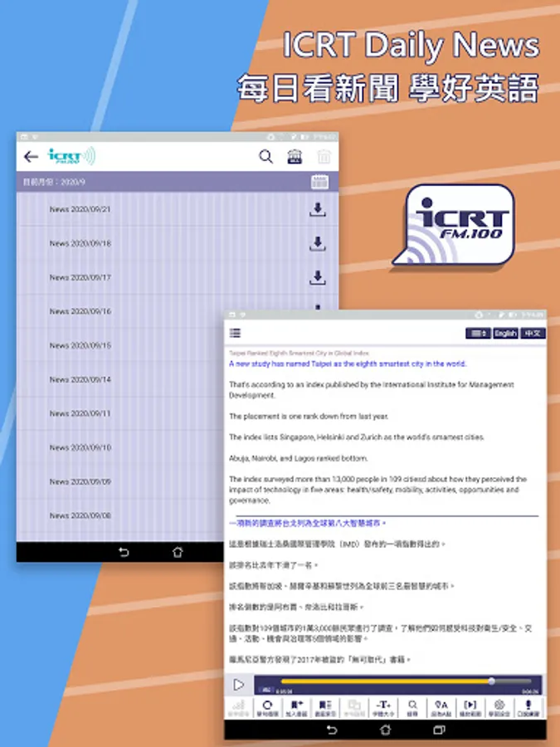Viewport: 560px width, 747px height.
Task: Open the store icon in the news list header
Action: pos(295,156)
